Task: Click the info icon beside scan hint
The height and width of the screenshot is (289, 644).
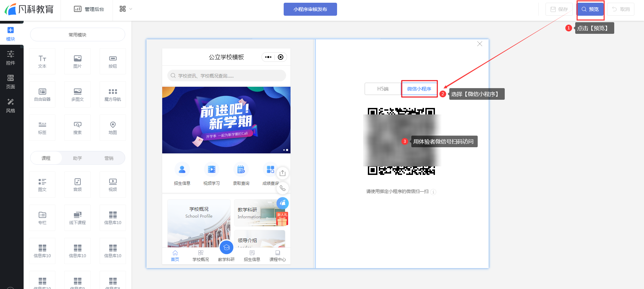Action: coord(433,192)
